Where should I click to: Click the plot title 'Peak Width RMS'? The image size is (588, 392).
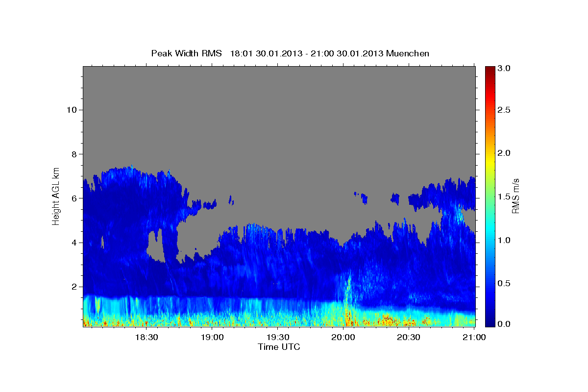(187, 53)
